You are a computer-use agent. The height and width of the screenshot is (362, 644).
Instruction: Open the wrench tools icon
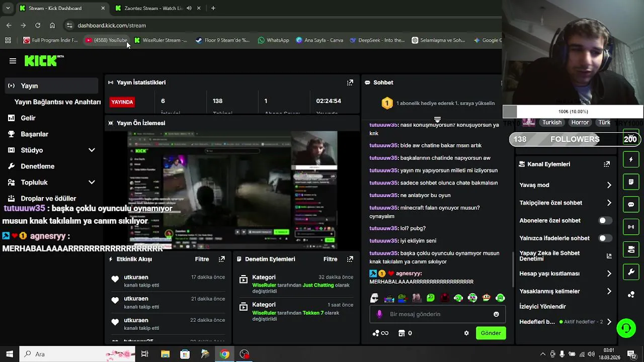[x=631, y=272]
